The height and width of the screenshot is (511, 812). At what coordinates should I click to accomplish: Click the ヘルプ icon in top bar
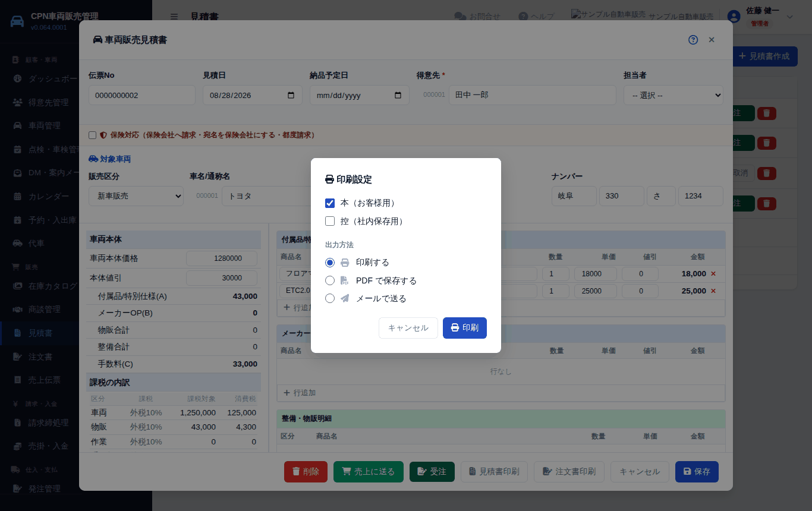tap(523, 17)
